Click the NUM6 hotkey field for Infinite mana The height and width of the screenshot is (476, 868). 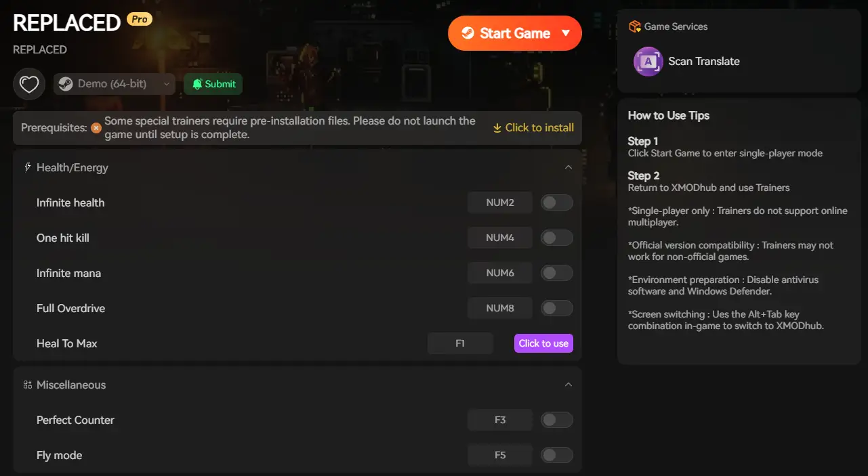[x=500, y=273]
